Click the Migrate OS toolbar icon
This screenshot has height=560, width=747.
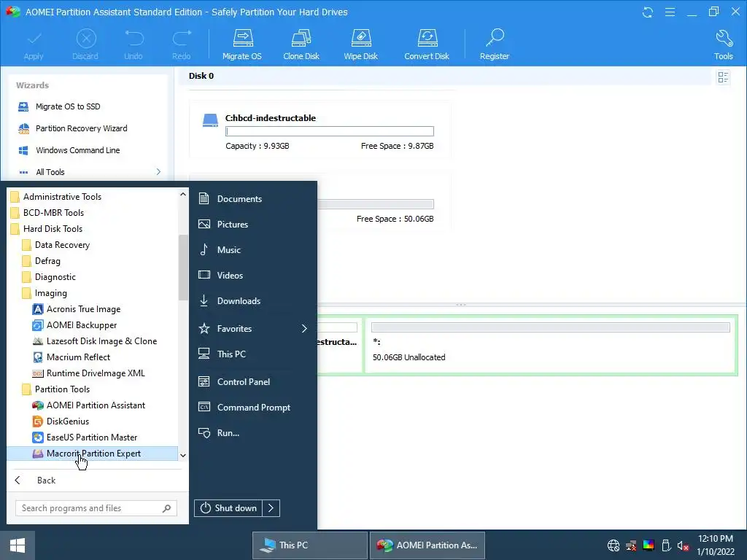242,38
